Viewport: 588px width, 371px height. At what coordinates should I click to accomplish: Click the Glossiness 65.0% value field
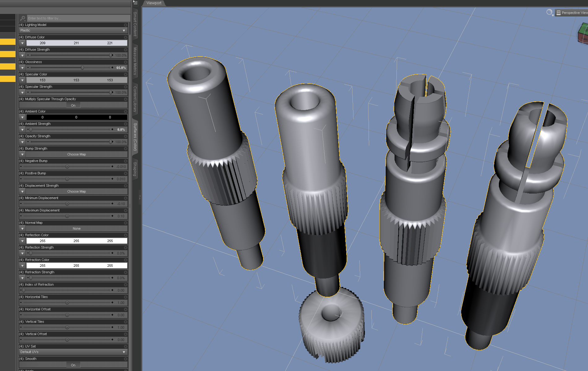121,68
